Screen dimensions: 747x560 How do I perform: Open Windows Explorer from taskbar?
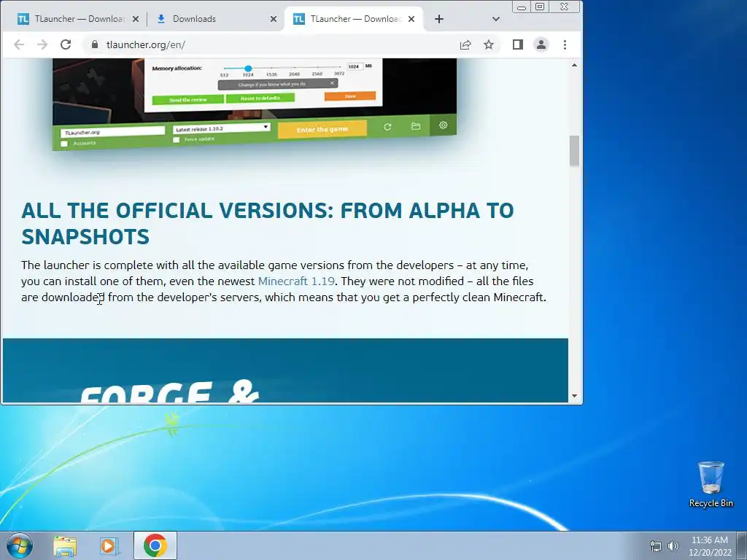(x=65, y=545)
